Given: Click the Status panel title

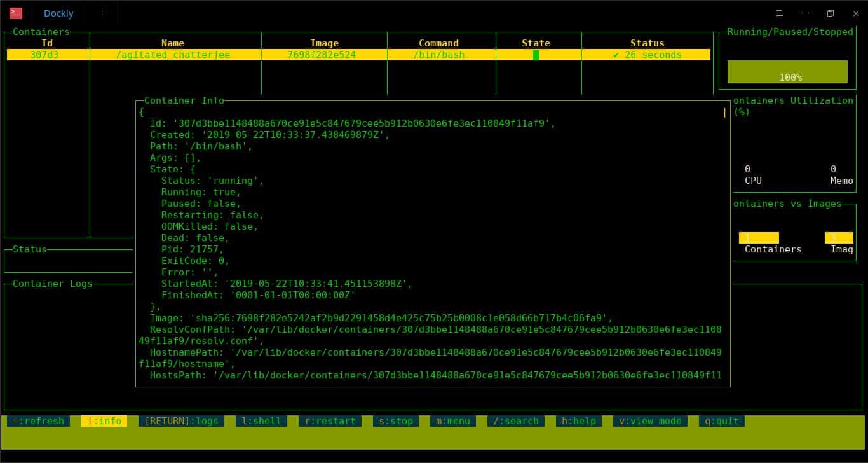Looking at the screenshot, I should coord(30,249).
